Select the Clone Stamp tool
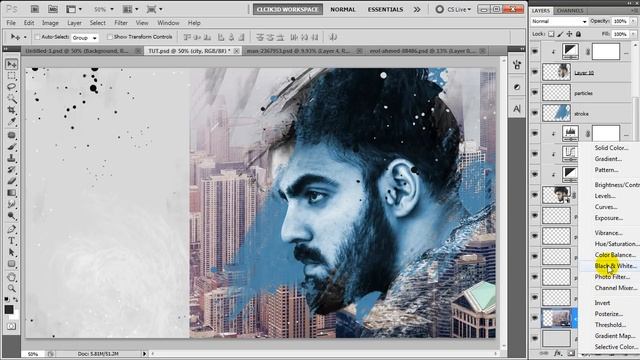640x360 pixels. 11,158
